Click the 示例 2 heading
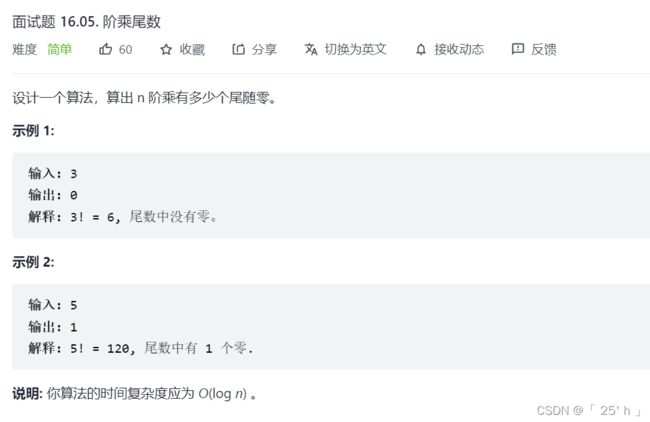This screenshot has width=650, height=422. [x=33, y=262]
